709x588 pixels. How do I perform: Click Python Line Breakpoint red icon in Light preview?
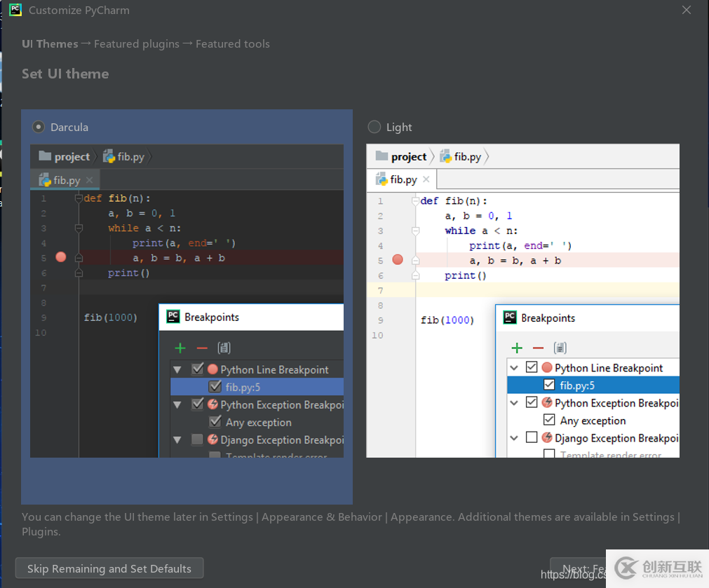[x=547, y=367]
